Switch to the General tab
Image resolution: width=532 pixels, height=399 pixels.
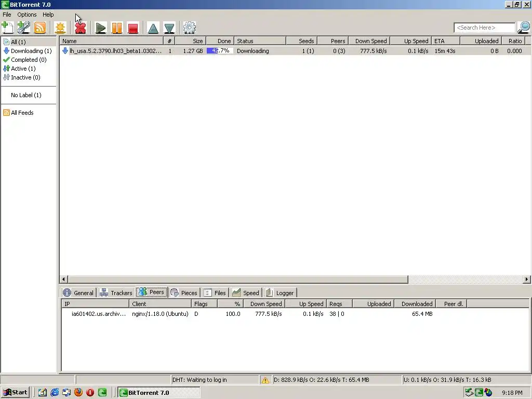pos(78,293)
